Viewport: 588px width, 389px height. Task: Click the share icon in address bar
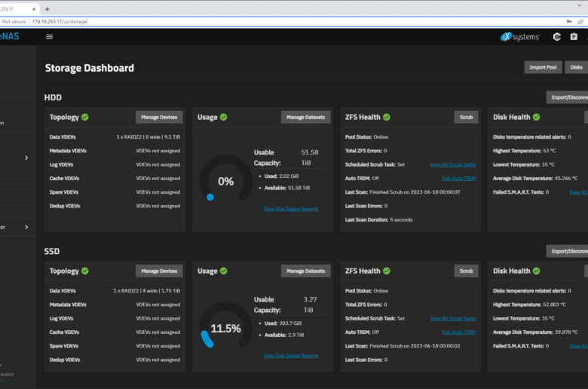click(x=580, y=21)
